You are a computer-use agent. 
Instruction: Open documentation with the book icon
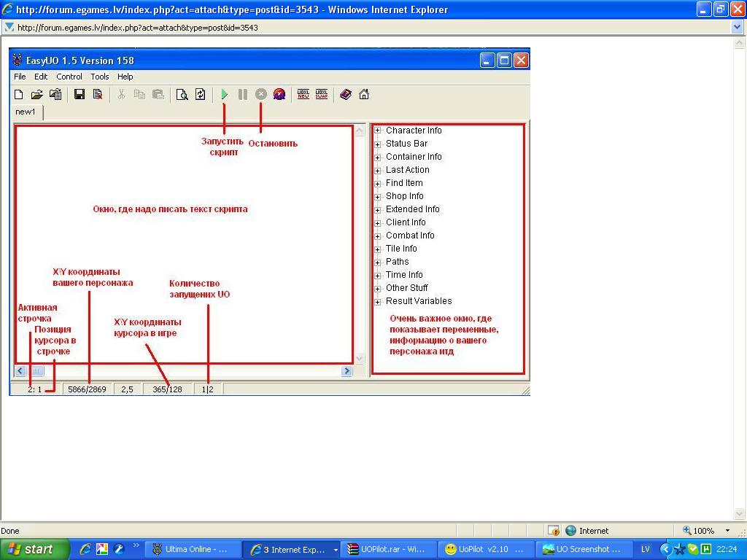coord(346,94)
